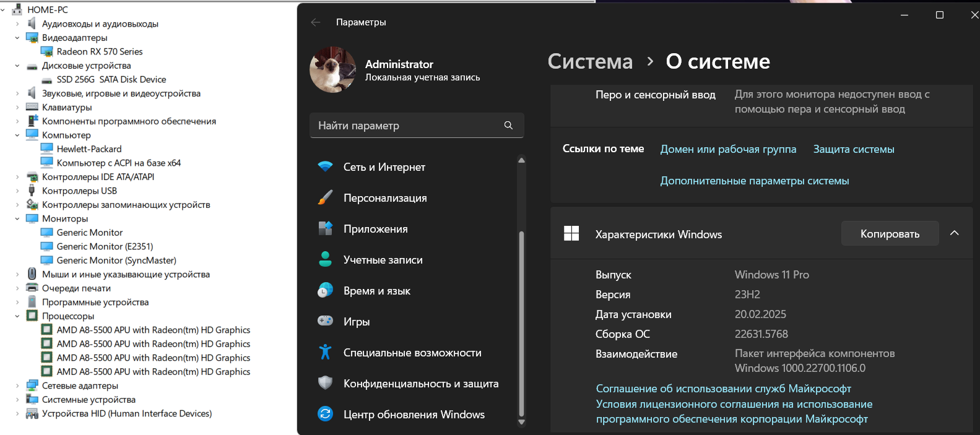Select Компьютер с ACPI на базе x64
Viewport: 980px width, 435px height.
pos(119,163)
